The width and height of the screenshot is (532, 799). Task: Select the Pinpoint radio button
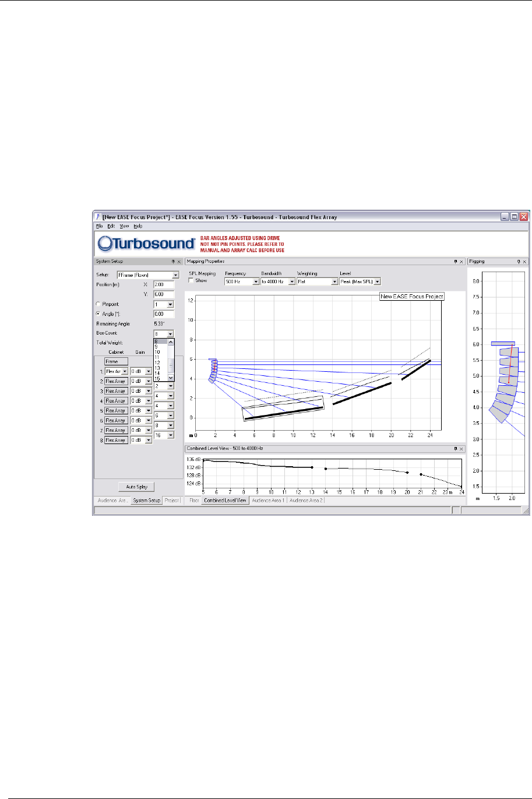point(98,304)
